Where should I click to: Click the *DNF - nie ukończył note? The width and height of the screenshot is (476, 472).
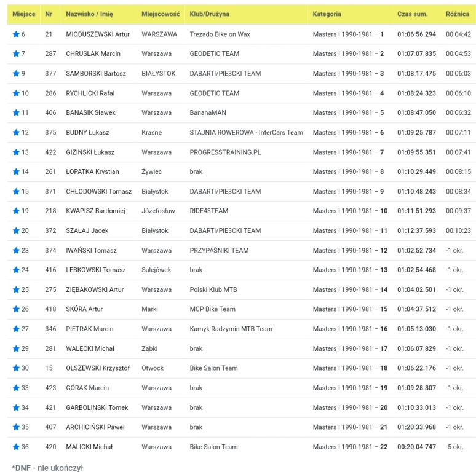click(47, 468)
